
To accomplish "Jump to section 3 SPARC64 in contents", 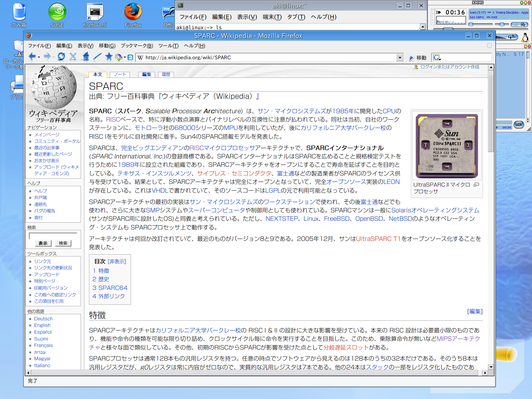I will point(110,288).
